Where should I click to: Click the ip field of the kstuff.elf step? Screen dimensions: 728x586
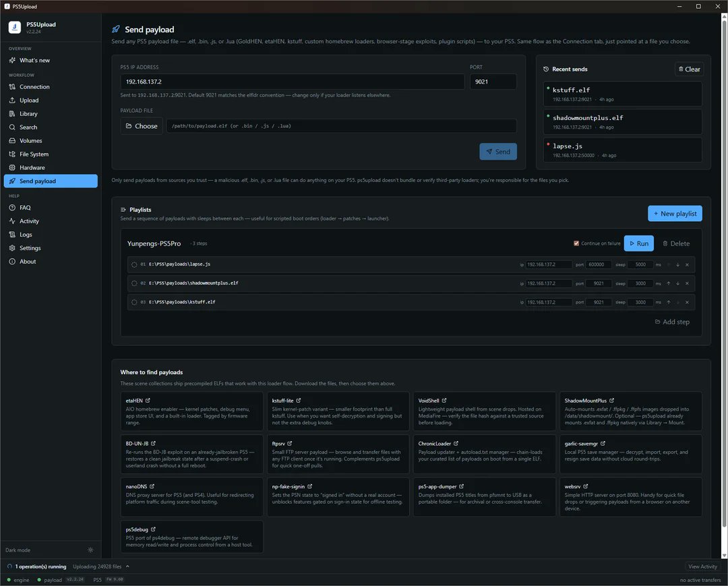[x=548, y=302]
